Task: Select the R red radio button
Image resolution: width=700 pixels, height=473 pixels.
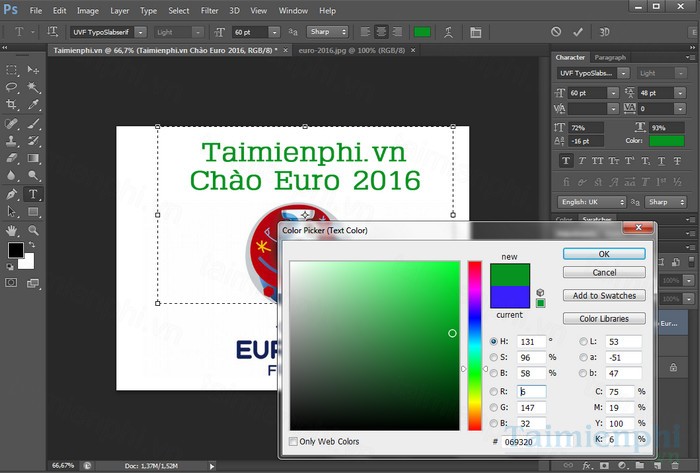Action: 493,391
